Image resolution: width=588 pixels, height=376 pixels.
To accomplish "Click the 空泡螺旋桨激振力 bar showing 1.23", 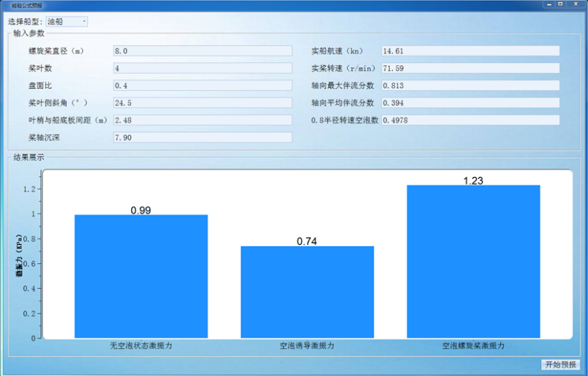I will point(474,262).
